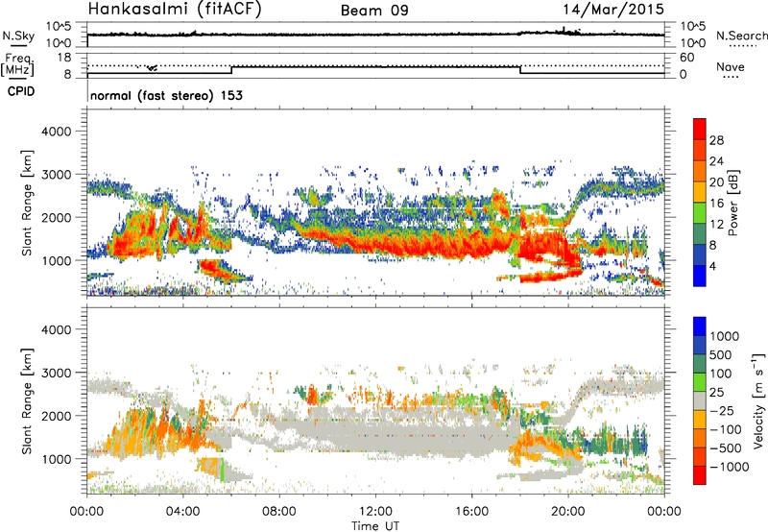Click the red swatch of Power colorbar
The width and height of the screenshot is (768, 532).
click(x=700, y=130)
